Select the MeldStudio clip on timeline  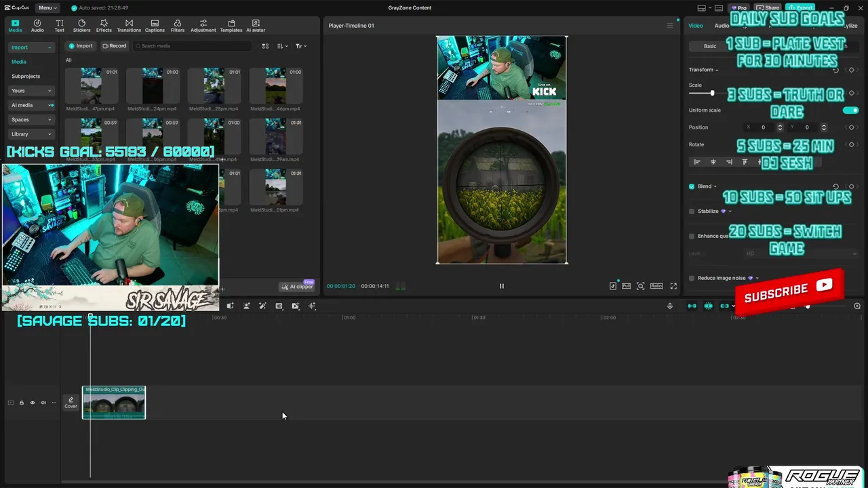tap(114, 403)
